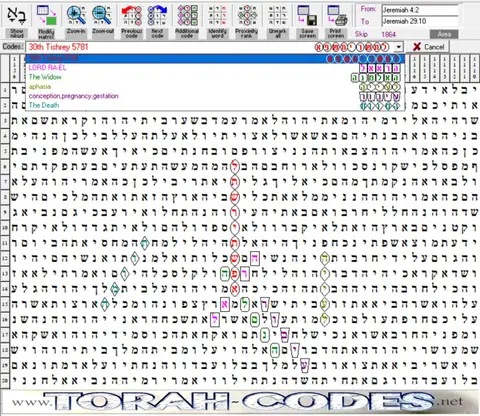Choose 'LORD RA-EL' from the codes list
This screenshot has height=416, width=480.
coord(215,68)
